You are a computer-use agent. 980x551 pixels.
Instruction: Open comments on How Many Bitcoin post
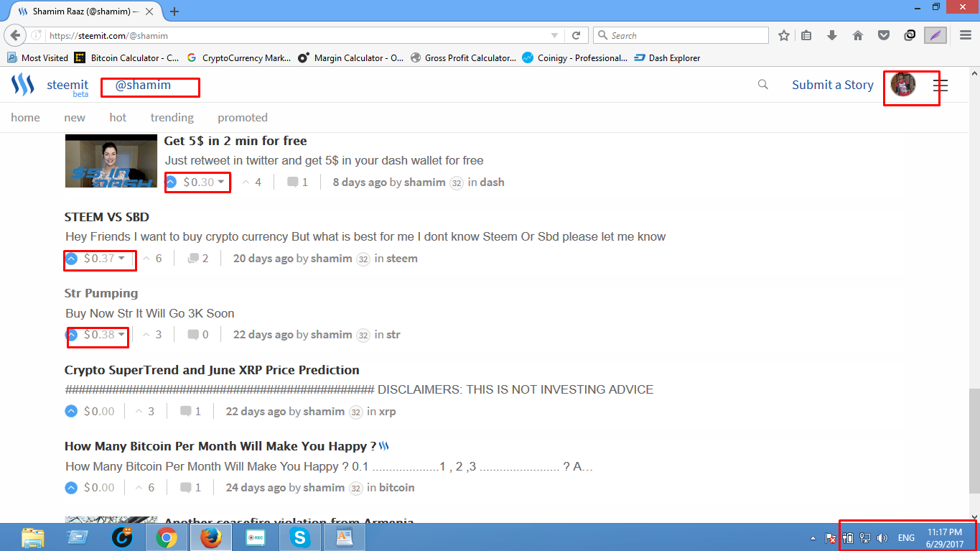[190, 488]
